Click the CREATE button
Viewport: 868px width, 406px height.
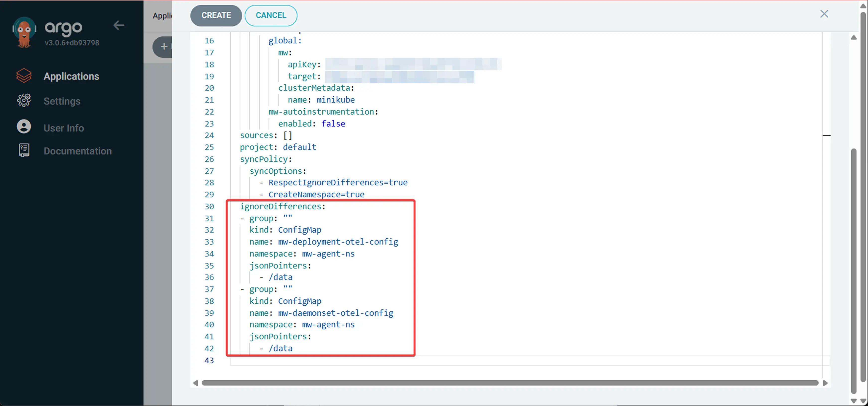pos(216,15)
